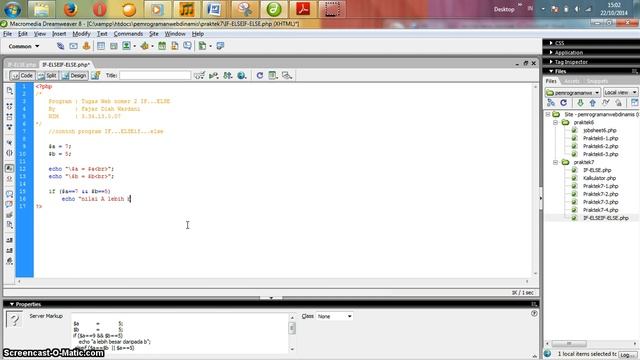
Task: Click Open Documents icon on coding toolbar
Action: 9,91
